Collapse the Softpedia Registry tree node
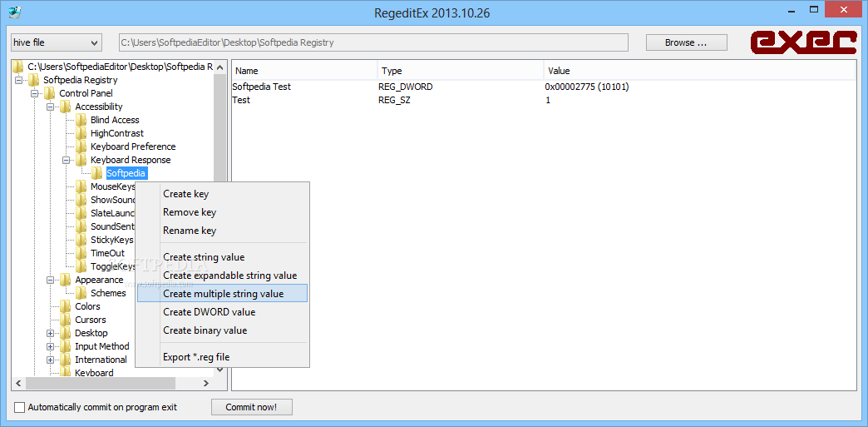The width and height of the screenshot is (868, 427). point(18,81)
